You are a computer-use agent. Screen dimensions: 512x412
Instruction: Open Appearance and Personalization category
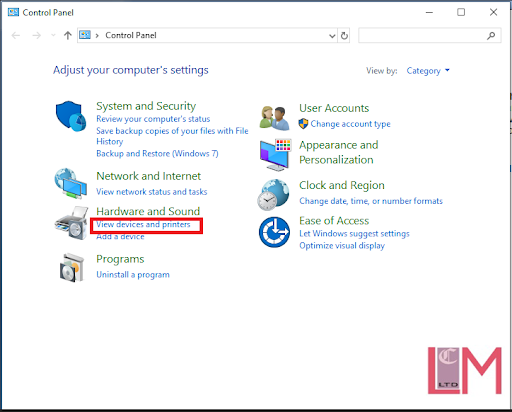(339, 152)
